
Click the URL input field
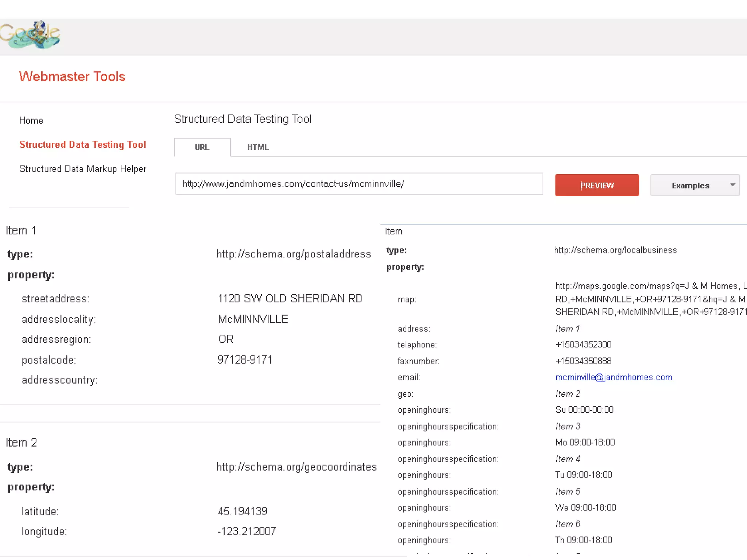(359, 184)
